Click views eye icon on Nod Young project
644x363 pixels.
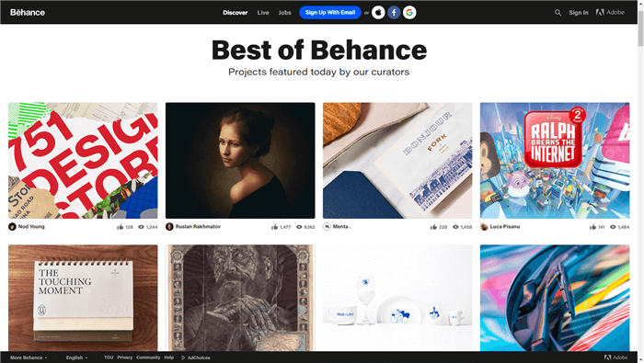141,227
